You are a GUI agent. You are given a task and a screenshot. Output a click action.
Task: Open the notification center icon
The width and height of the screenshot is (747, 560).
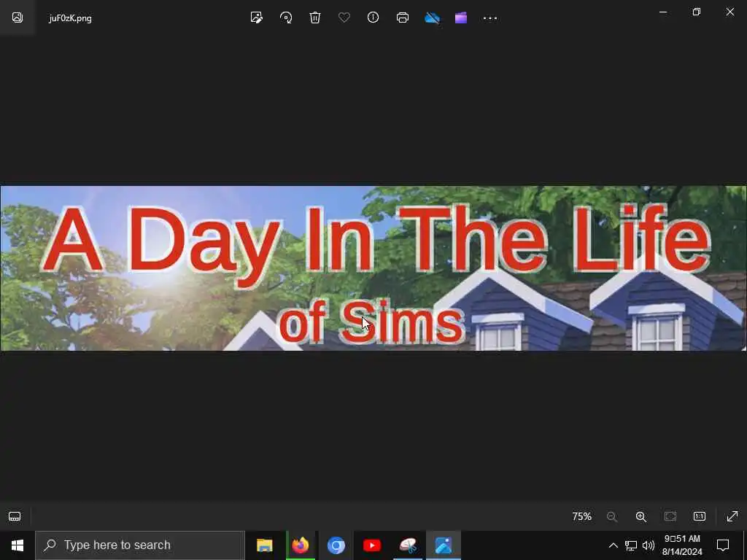click(x=723, y=545)
